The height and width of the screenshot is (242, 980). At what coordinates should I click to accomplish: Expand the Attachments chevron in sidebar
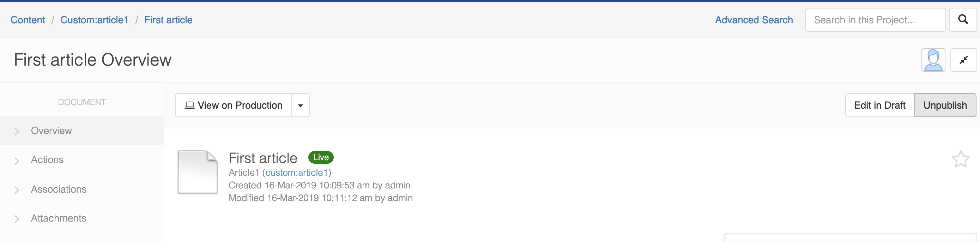coord(17,219)
